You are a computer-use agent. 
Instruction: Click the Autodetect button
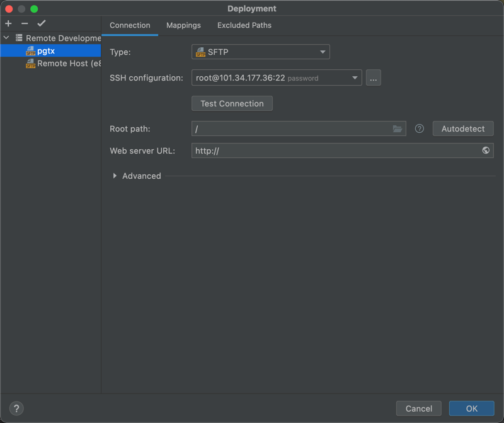[x=462, y=129]
